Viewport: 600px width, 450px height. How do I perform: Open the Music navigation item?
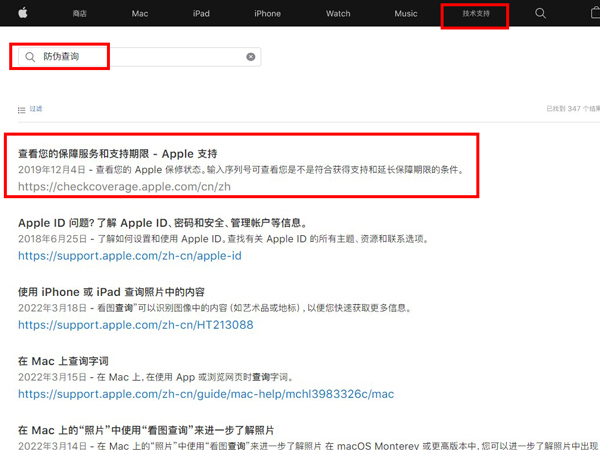coord(406,14)
